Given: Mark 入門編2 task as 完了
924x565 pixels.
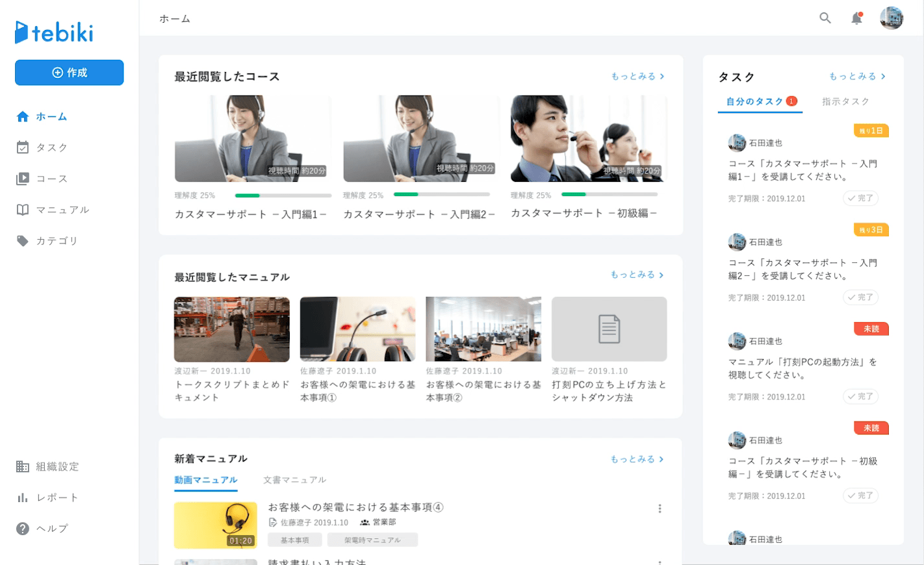Looking at the screenshot, I should (x=861, y=297).
